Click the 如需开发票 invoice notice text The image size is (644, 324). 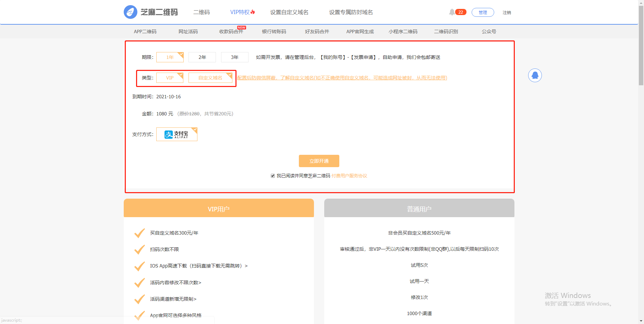coord(348,57)
